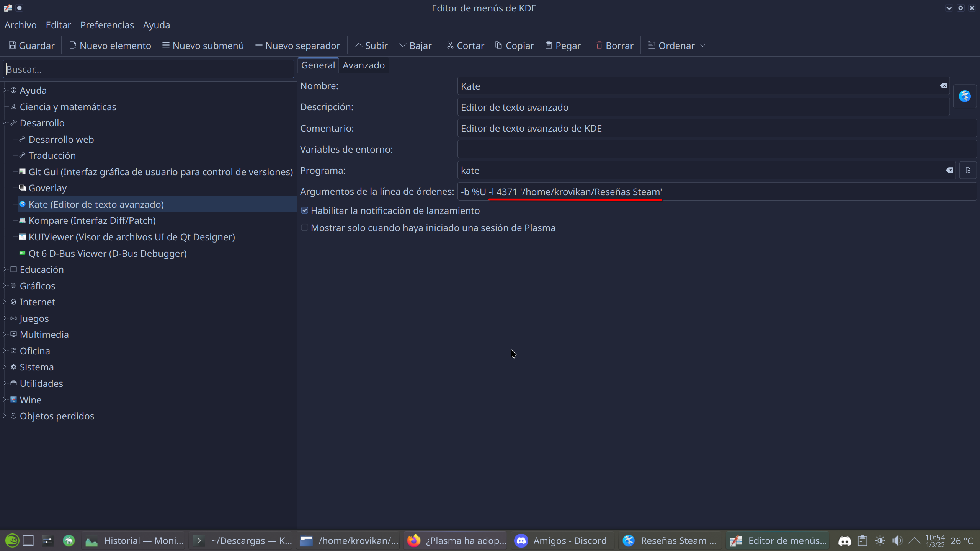The image size is (980, 551).
Task: Click the Copiar toolbar button
Action: (514, 46)
